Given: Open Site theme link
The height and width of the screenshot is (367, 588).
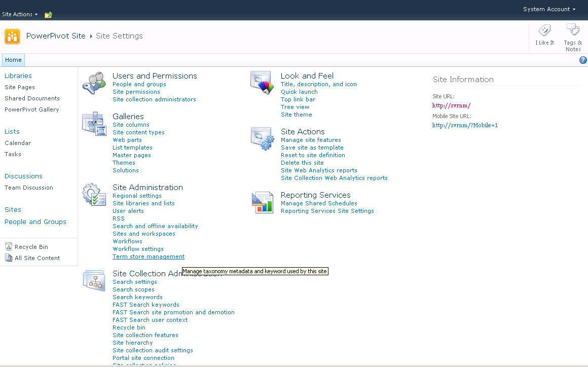Looking at the screenshot, I should click(296, 115).
